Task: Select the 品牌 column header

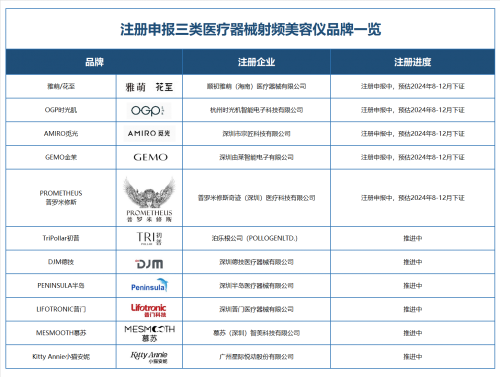Action: 94,62
